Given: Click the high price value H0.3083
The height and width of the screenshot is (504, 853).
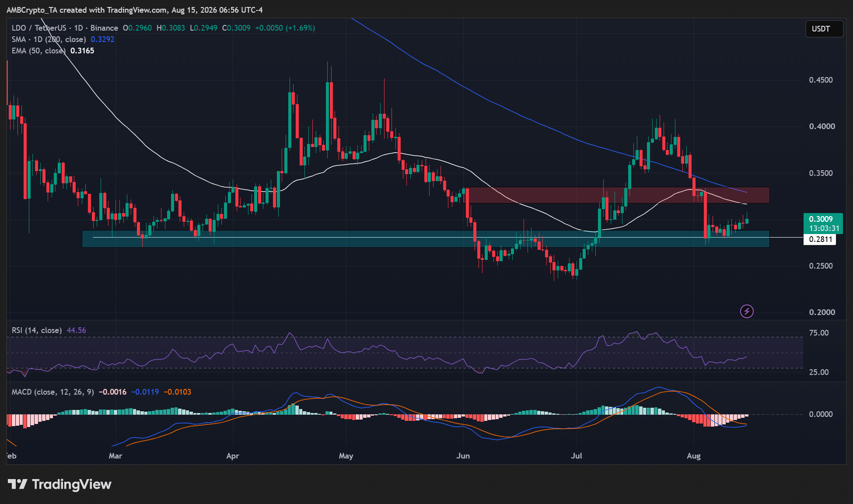Looking at the screenshot, I should [171, 28].
